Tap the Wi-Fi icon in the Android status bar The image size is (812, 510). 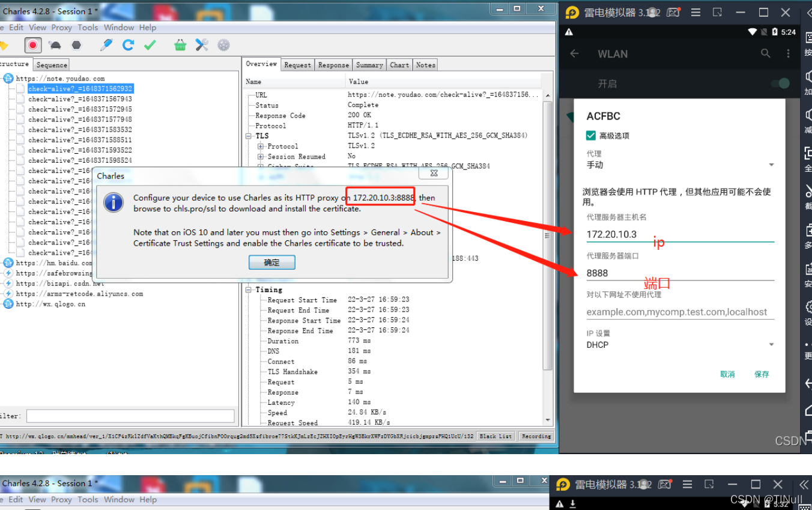tap(753, 32)
